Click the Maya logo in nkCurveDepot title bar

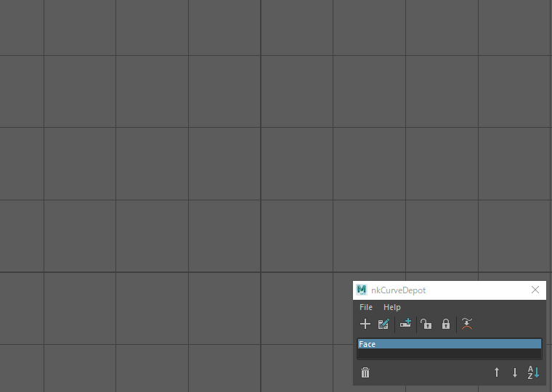(x=362, y=290)
